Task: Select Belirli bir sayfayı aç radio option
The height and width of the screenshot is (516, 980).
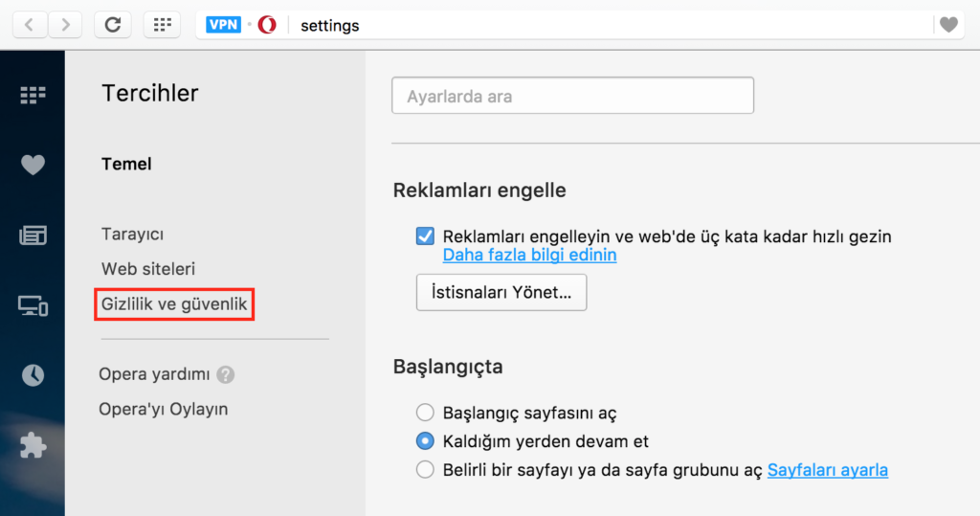Action: pos(425,469)
